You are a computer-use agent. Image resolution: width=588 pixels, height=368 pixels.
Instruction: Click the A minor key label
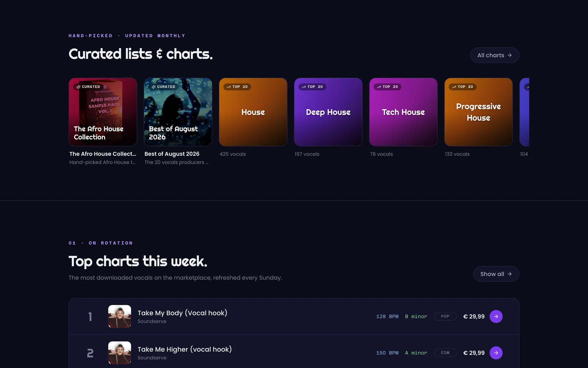click(416, 353)
